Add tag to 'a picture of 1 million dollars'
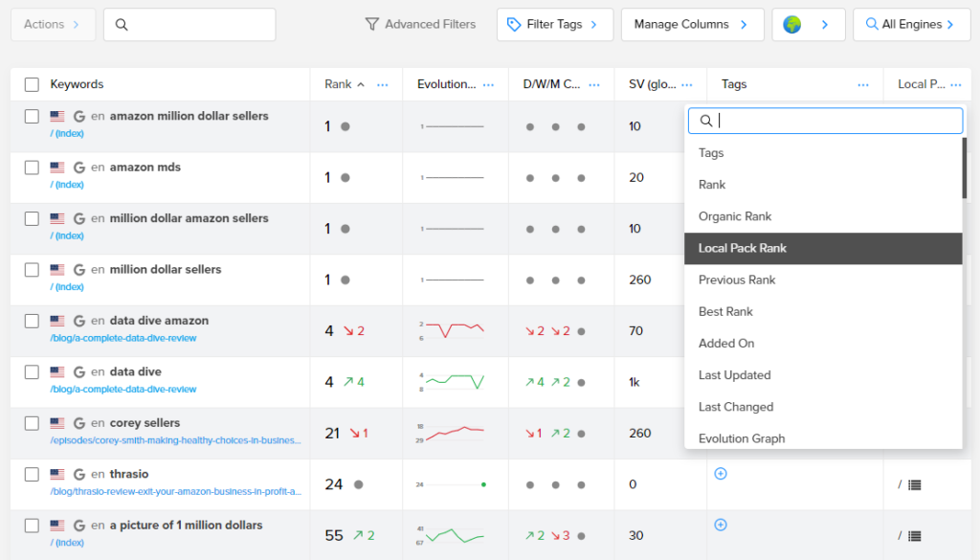Viewport: 980px width, 560px height. [721, 525]
